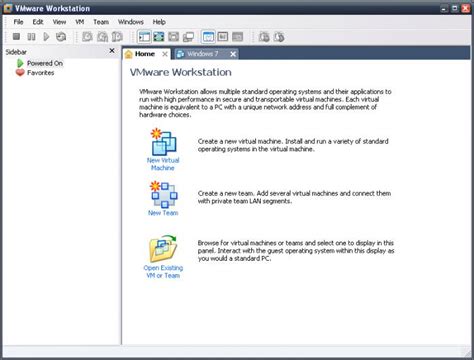Image resolution: width=474 pixels, height=360 pixels.
Task: Open the VM menu
Action: (x=80, y=22)
